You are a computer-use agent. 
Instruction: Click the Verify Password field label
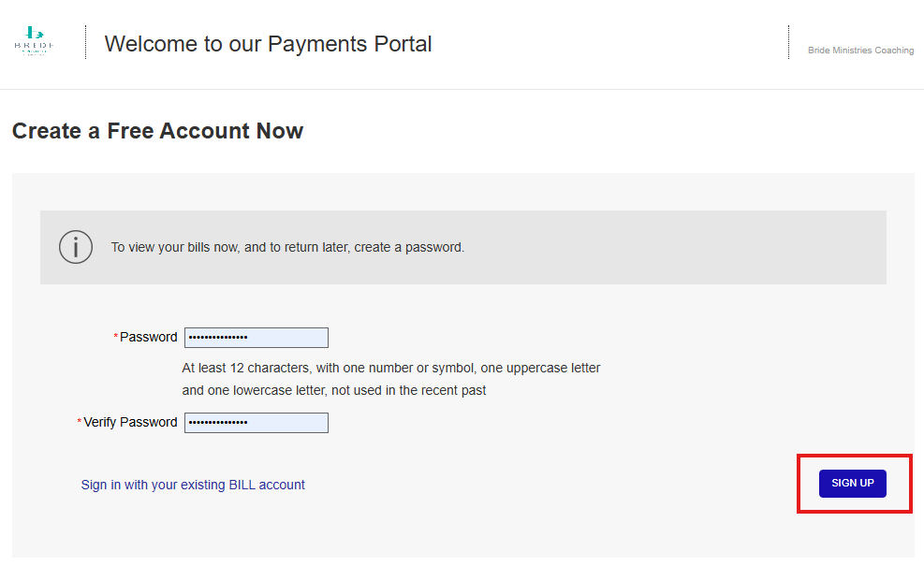tap(130, 423)
